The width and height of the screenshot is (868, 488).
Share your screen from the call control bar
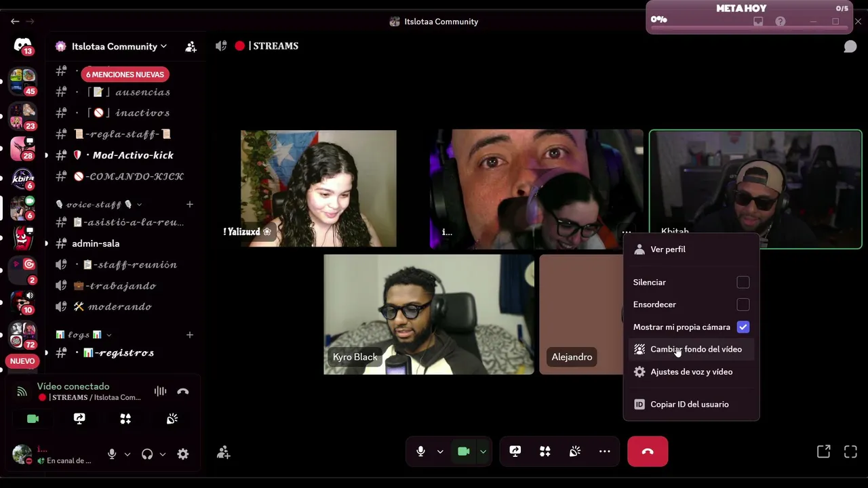[515, 451]
